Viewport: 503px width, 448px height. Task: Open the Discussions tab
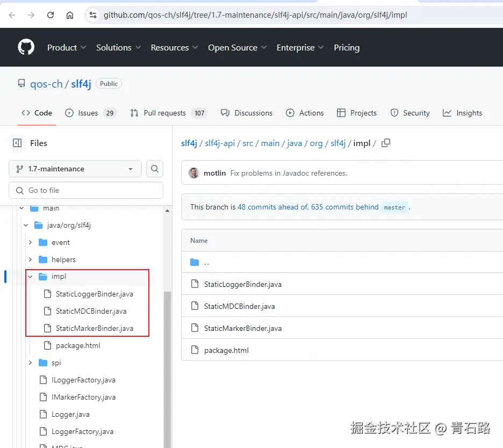pos(247,113)
